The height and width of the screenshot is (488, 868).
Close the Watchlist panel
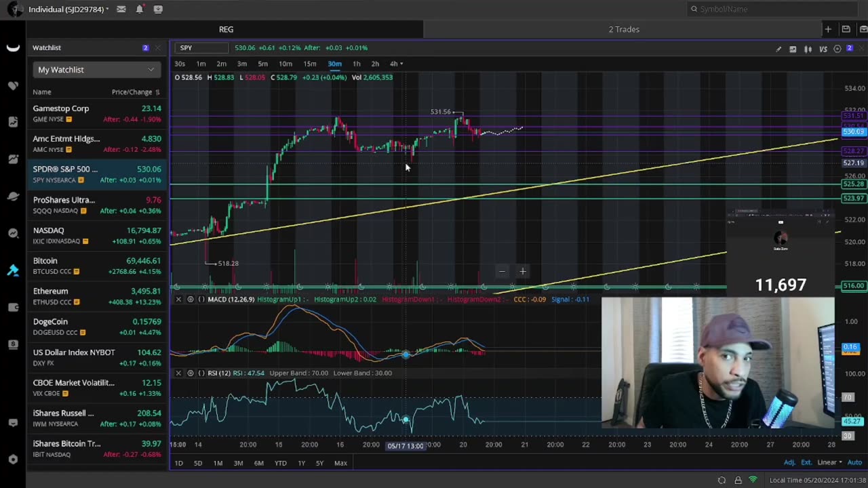coord(158,47)
